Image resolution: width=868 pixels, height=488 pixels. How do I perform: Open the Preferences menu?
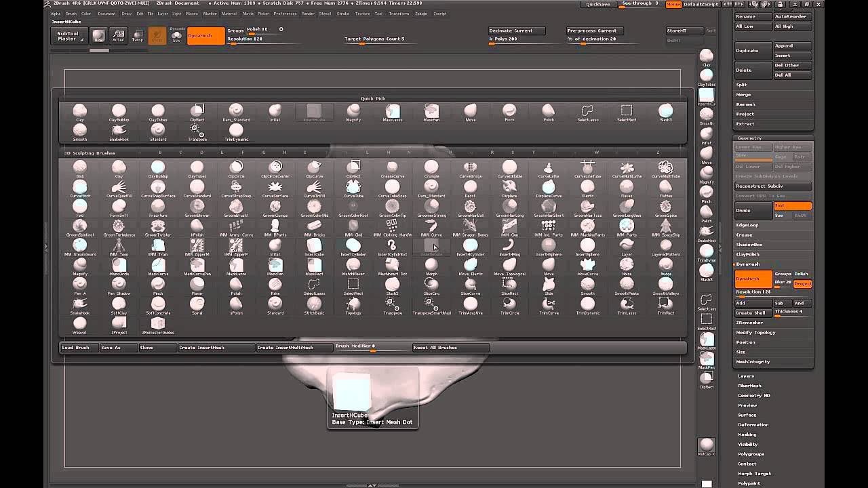pyautogui.click(x=285, y=14)
